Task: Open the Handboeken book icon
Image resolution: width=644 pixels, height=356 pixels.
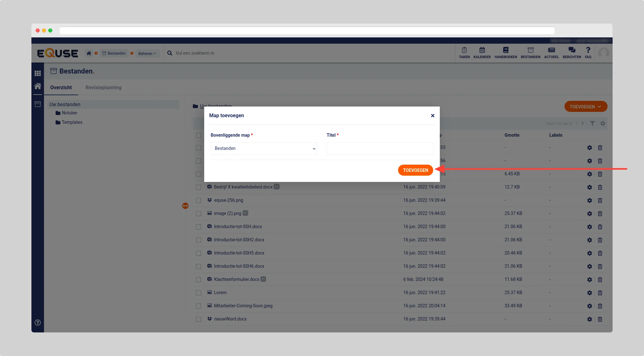Action: pos(505,52)
